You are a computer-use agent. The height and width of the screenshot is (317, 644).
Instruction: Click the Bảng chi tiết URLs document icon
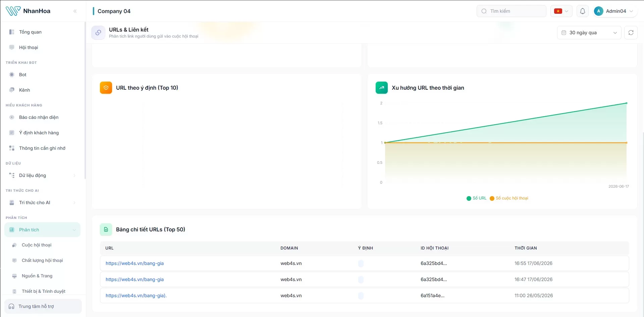coord(106,229)
